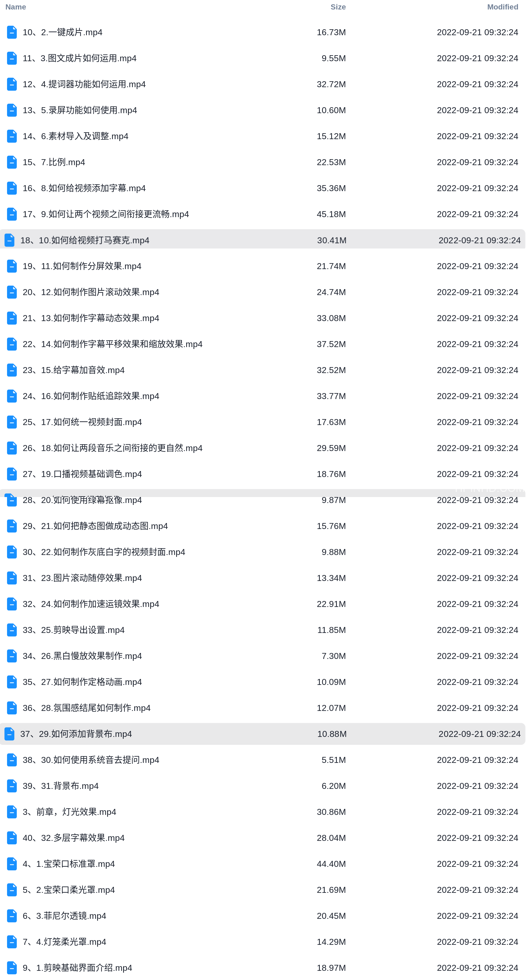
Task: Click size value 10.88M
Action: coord(332,734)
